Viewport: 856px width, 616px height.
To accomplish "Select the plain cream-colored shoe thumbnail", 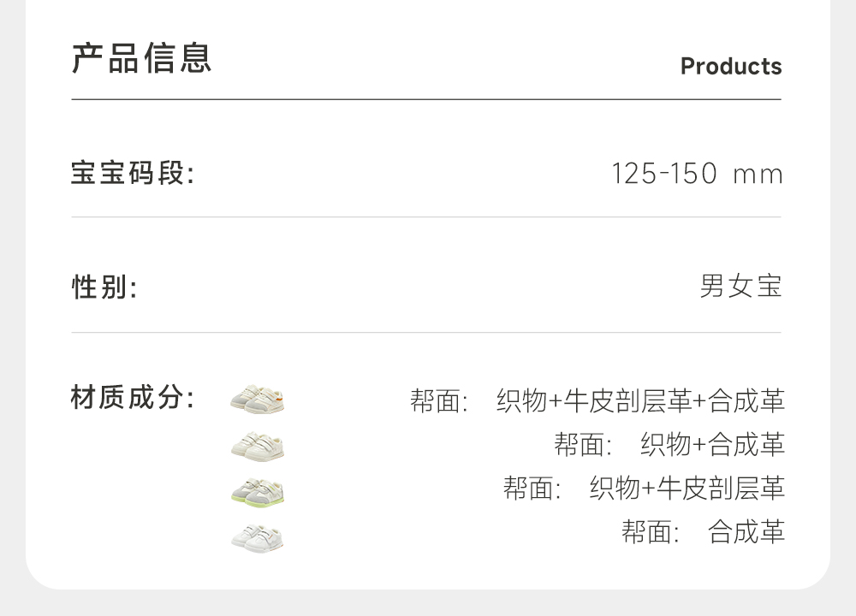I will pyautogui.click(x=257, y=445).
